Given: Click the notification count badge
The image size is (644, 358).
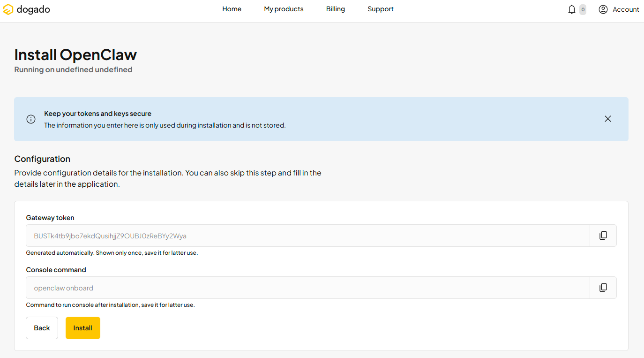Looking at the screenshot, I should coord(583,9).
